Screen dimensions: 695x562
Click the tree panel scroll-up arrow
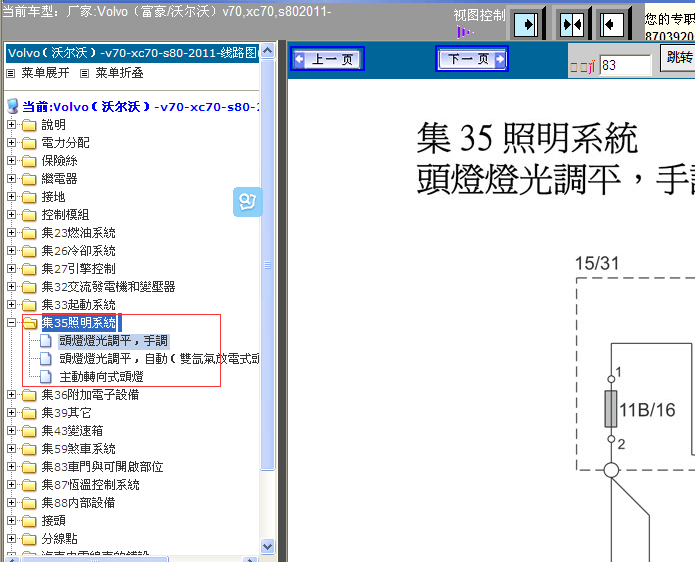pos(267,51)
